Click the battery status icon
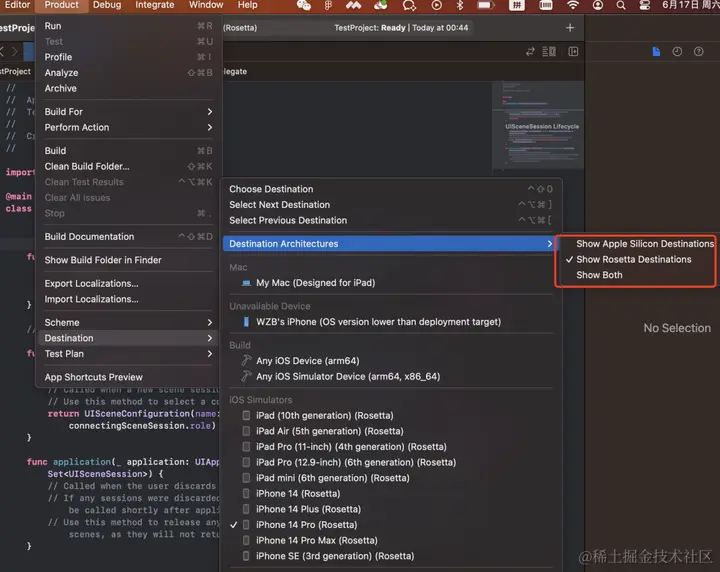 [485, 5]
